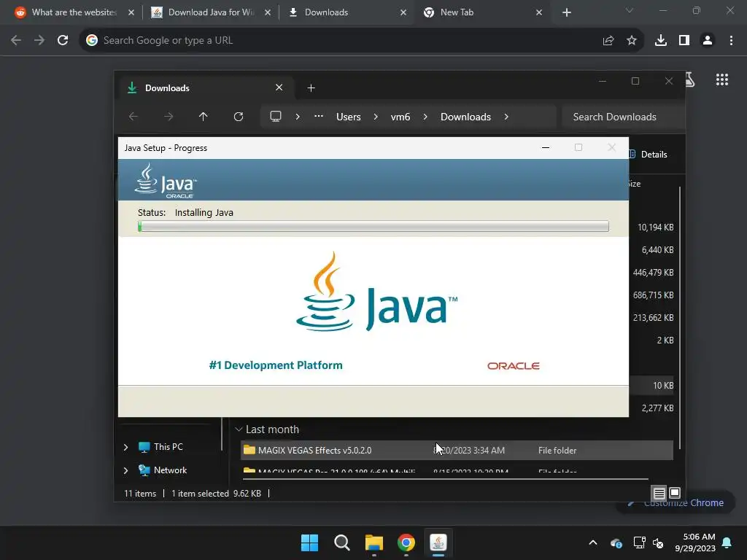Select MAGIX VEGAS Effects v5.0.2.0 folder
The width and height of the screenshot is (747, 560).
[457, 450]
